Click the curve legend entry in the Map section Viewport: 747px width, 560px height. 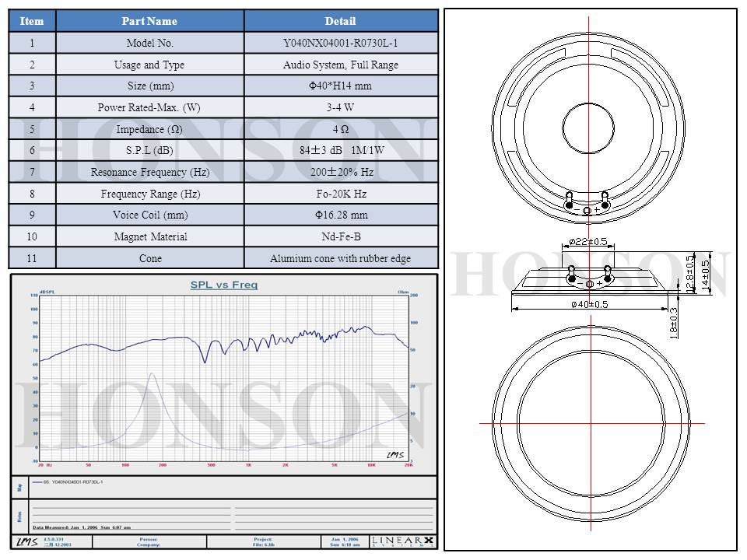coord(70,482)
